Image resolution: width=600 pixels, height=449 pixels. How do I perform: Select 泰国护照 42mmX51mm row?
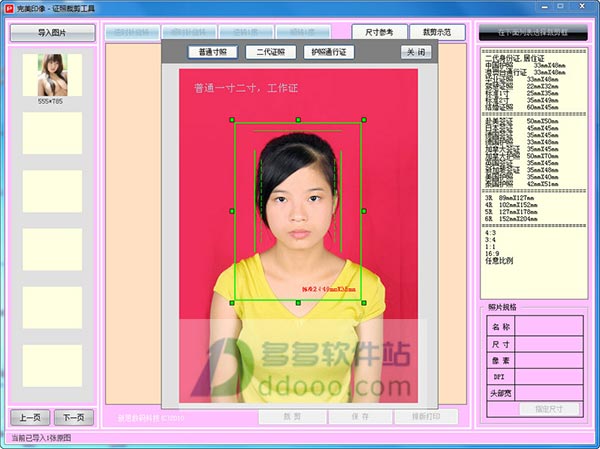522,184
